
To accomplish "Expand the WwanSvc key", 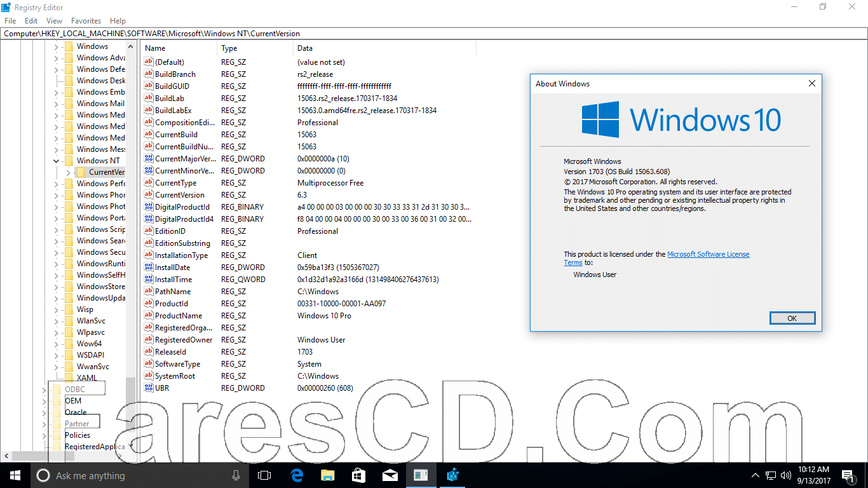I will [56, 367].
